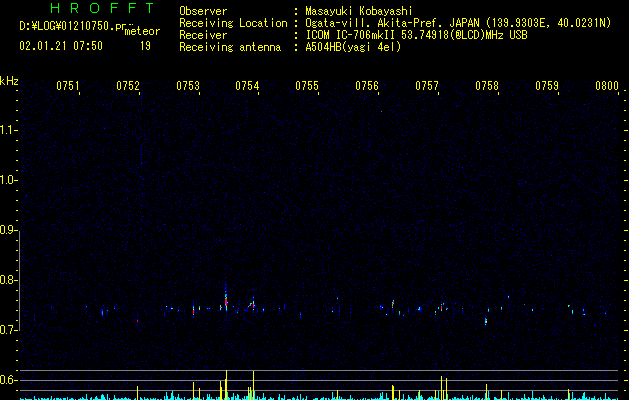Click the Observer field label
629x400 pixels.
(203, 11)
